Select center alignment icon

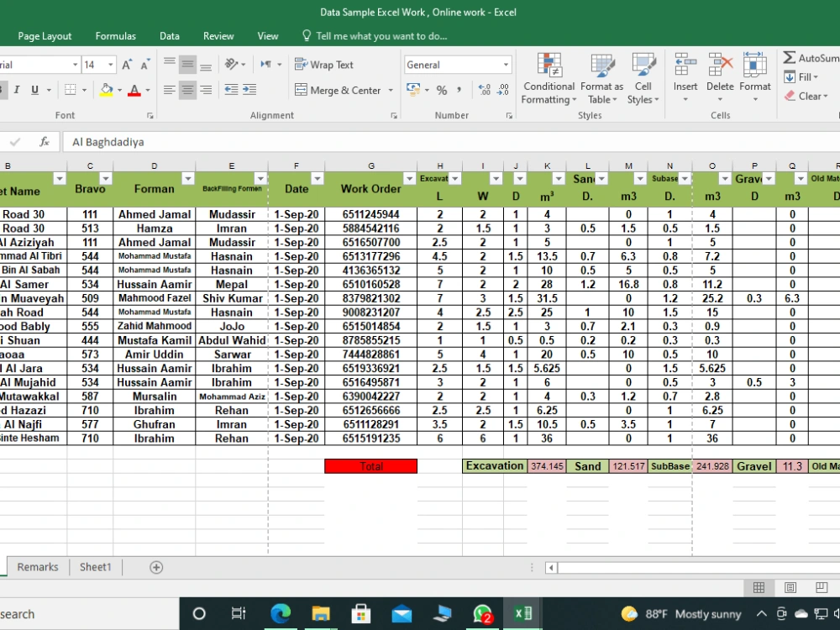click(x=186, y=89)
